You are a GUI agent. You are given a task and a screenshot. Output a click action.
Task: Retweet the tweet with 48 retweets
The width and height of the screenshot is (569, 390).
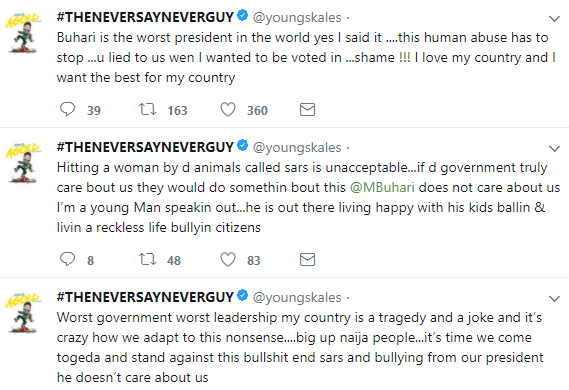click(x=147, y=259)
